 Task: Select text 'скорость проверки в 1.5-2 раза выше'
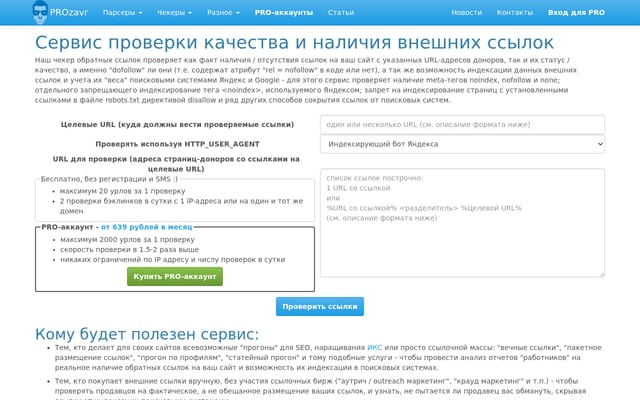click(129, 249)
